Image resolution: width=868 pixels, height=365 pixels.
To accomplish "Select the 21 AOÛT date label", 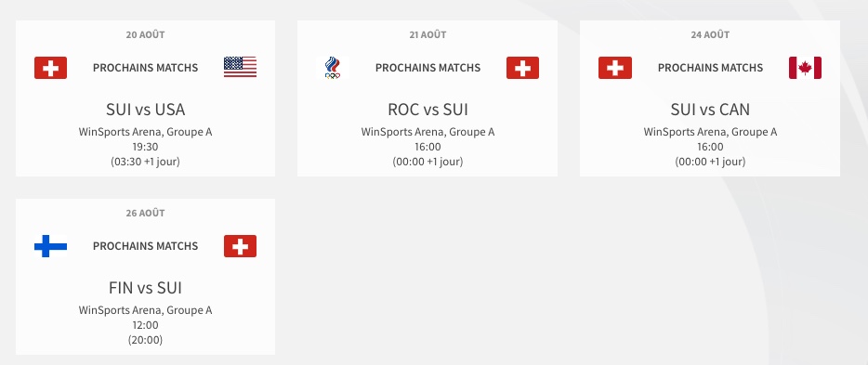I will 427,34.
